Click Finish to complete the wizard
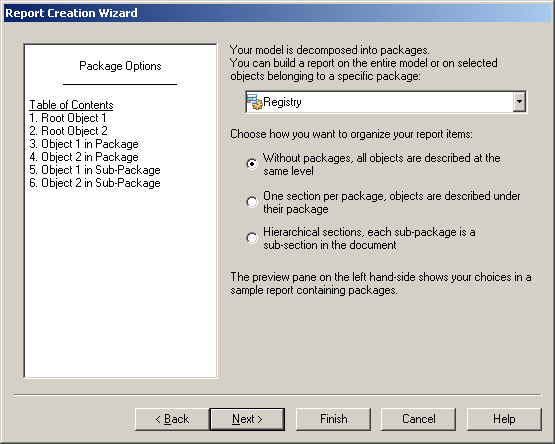 pos(333,419)
